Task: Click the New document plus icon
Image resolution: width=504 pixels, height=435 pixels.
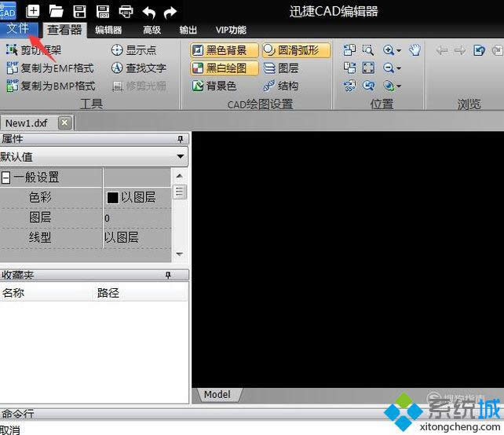Action: [x=33, y=12]
